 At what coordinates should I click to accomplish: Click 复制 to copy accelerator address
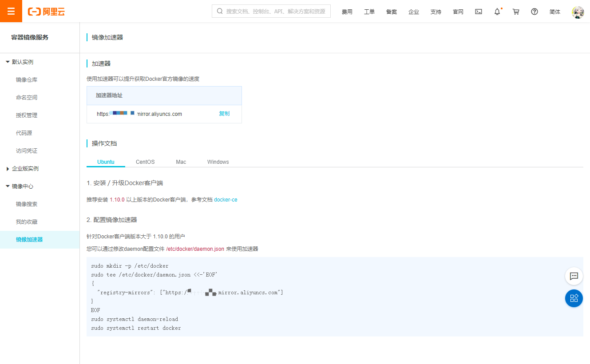coord(224,114)
